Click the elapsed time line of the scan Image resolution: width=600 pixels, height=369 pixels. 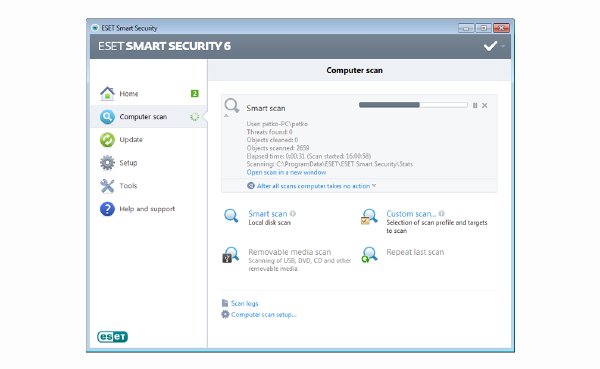point(309,156)
